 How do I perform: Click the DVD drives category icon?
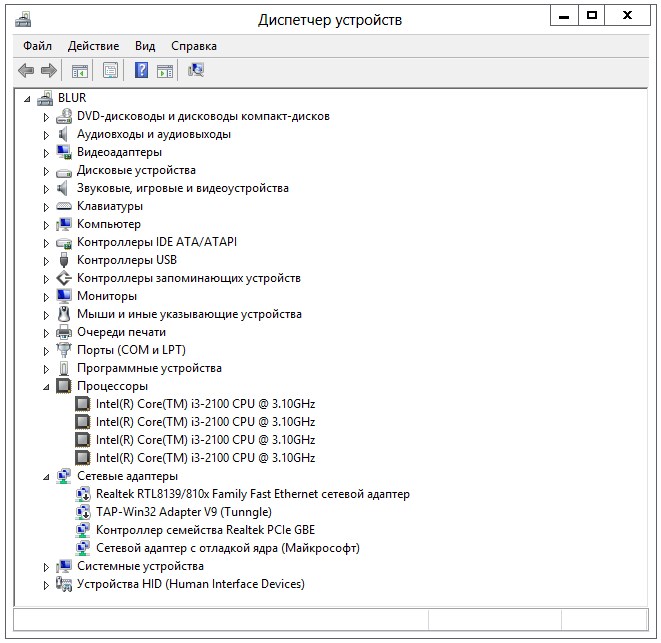[x=64, y=116]
